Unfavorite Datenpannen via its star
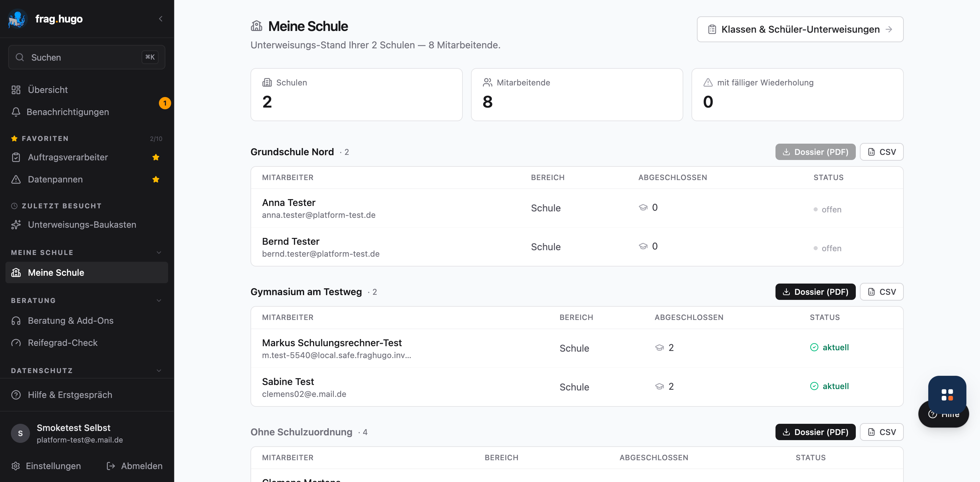This screenshot has height=482, width=980. pos(156,179)
